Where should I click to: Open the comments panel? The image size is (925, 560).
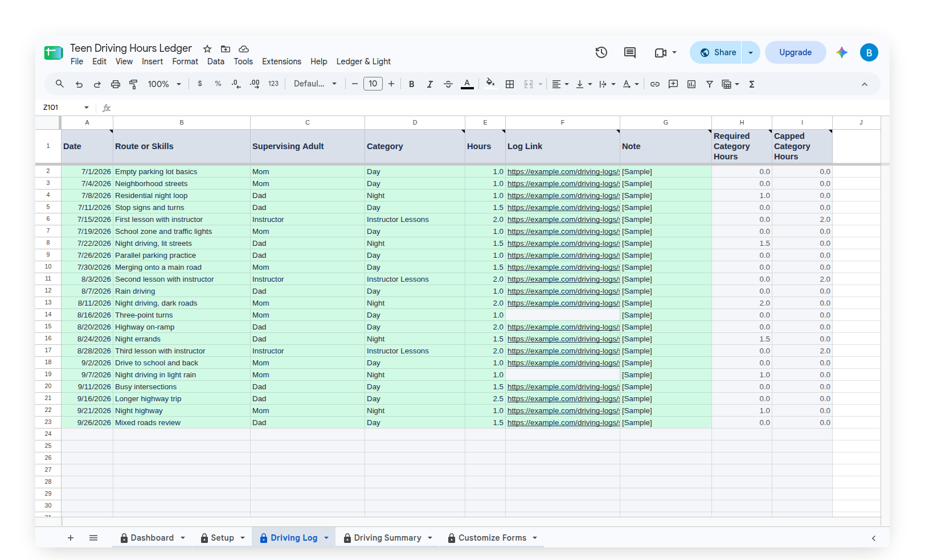point(630,52)
